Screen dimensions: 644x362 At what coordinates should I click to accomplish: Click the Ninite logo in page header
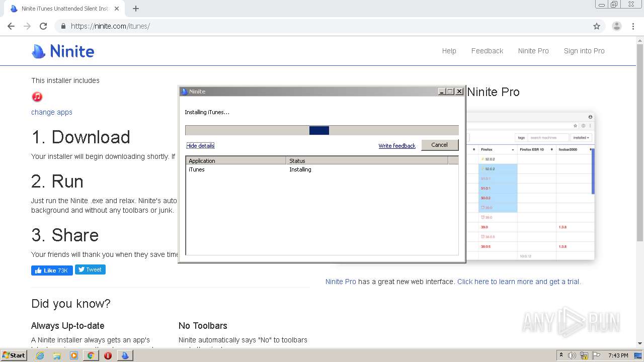point(63,51)
